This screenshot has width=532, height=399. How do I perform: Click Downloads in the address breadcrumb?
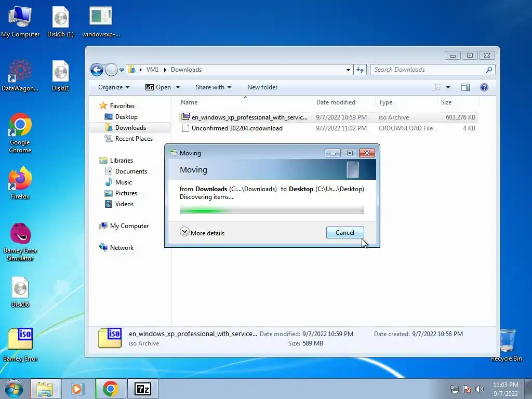(187, 70)
